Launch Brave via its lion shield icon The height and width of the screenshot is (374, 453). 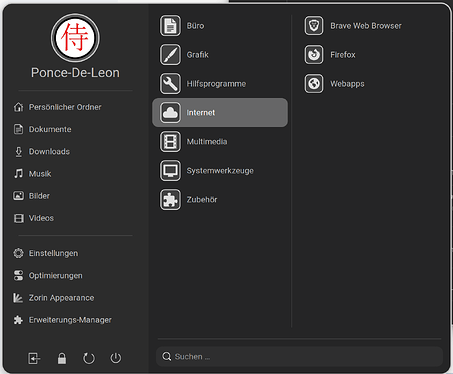click(314, 26)
